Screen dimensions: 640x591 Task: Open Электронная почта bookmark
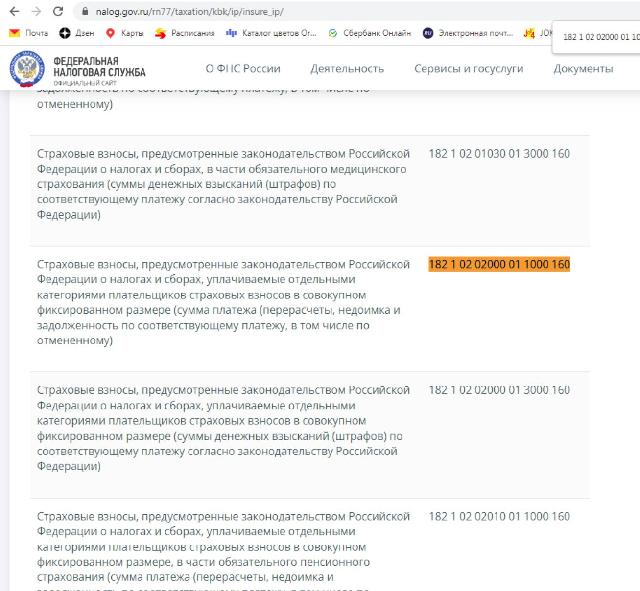click(468, 33)
